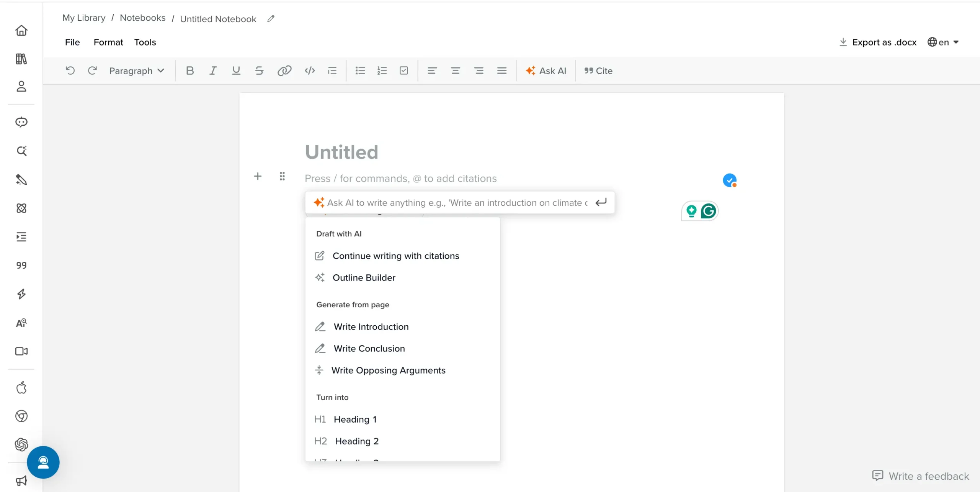
Task: Go to My Library breadcrumb
Action: (x=84, y=18)
